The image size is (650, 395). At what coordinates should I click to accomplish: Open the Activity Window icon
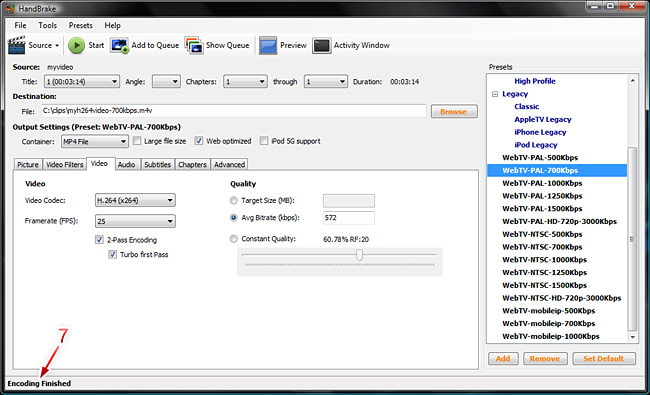322,46
